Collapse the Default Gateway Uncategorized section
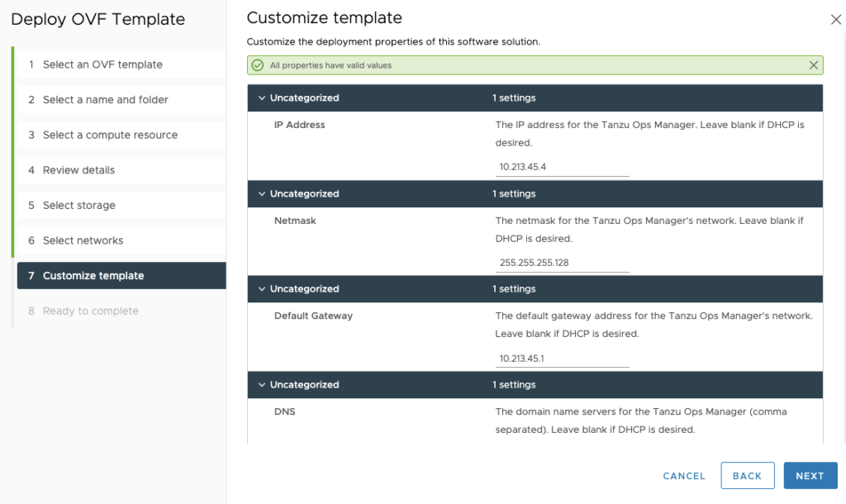Viewport: 846px width, 504px height. tap(262, 289)
